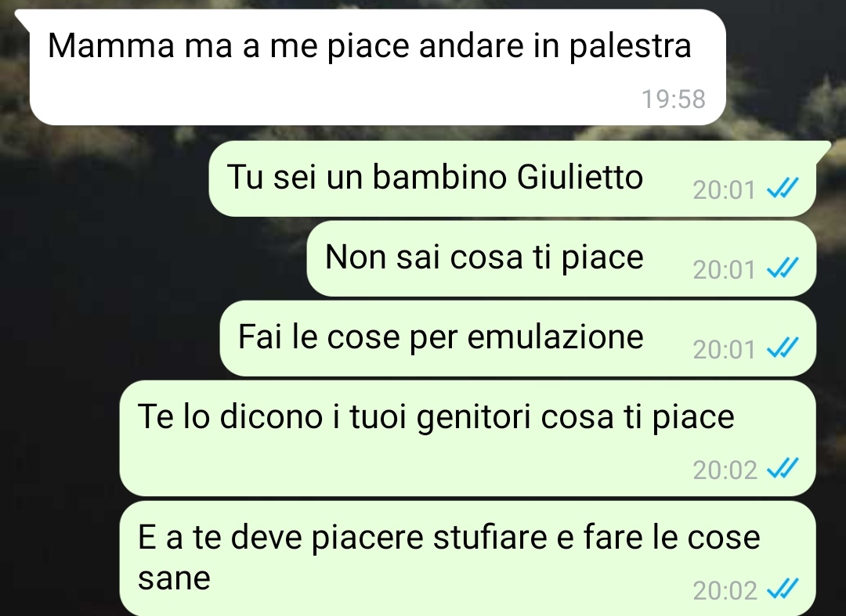Tap the read receipt ticks on 'Non sai cosa ti piace'
The height and width of the screenshot is (616, 846).
pos(782,268)
